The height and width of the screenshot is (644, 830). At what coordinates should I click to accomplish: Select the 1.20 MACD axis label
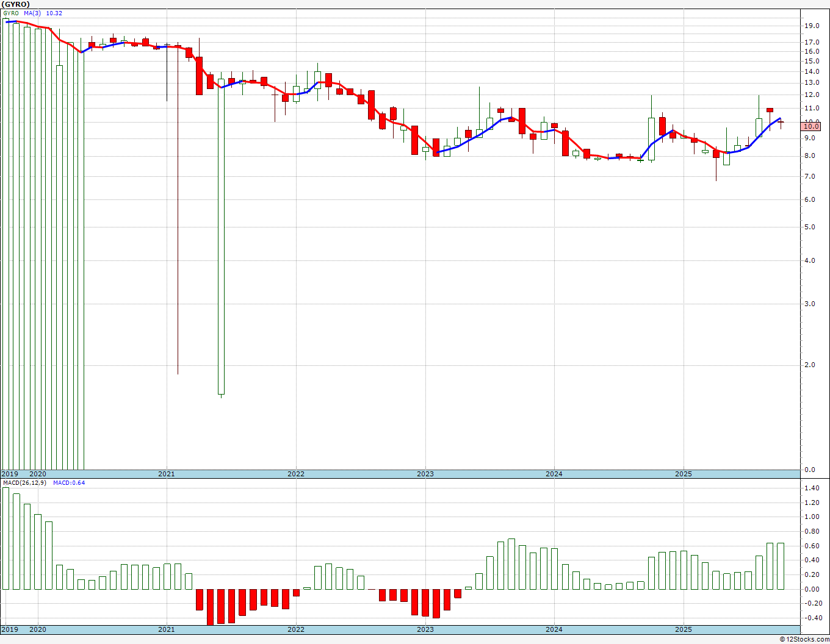point(812,503)
